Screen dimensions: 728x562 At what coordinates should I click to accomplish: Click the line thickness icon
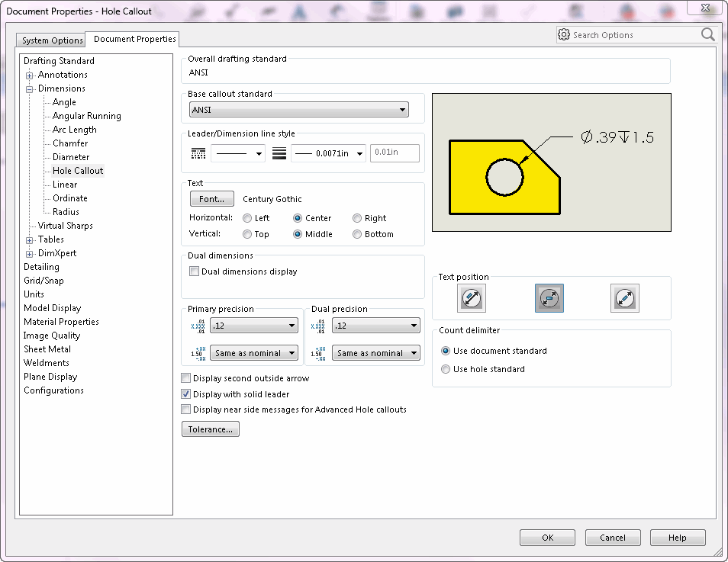click(279, 153)
